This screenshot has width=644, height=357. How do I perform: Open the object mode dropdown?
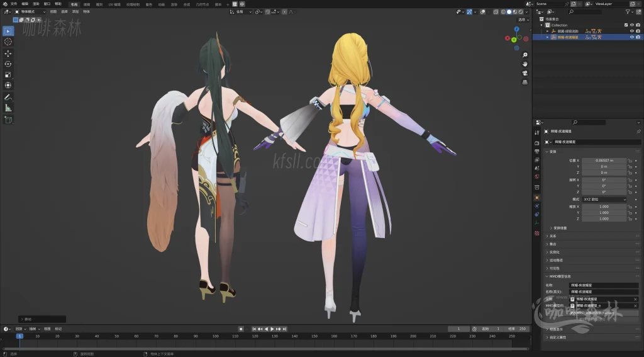[x=31, y=11]
